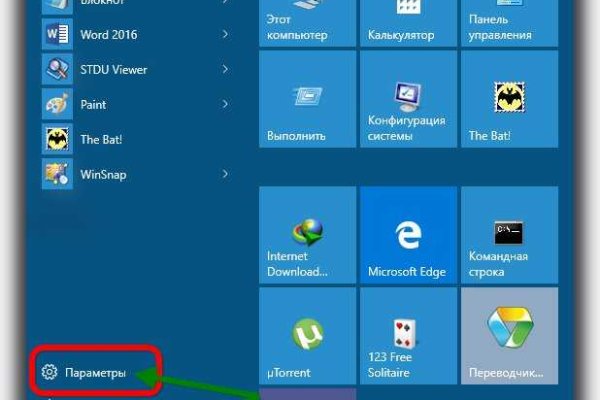Open the Этот компьютер tile
The height and width of the screenshot is (400, 600).
tap(307, 24)
